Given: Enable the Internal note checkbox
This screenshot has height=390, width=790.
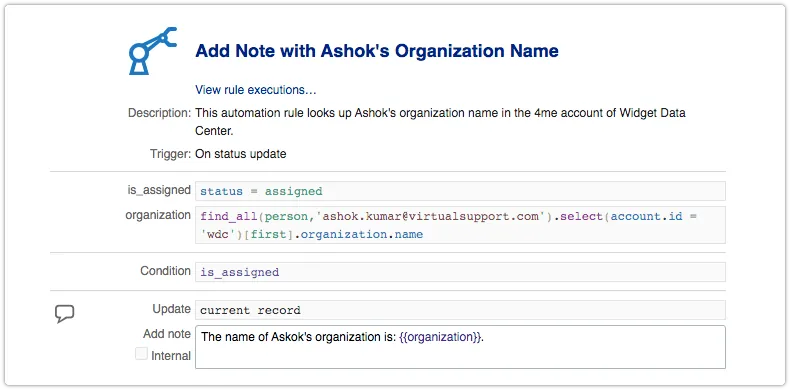Looking at the screenshot, I should click(141, 354).
